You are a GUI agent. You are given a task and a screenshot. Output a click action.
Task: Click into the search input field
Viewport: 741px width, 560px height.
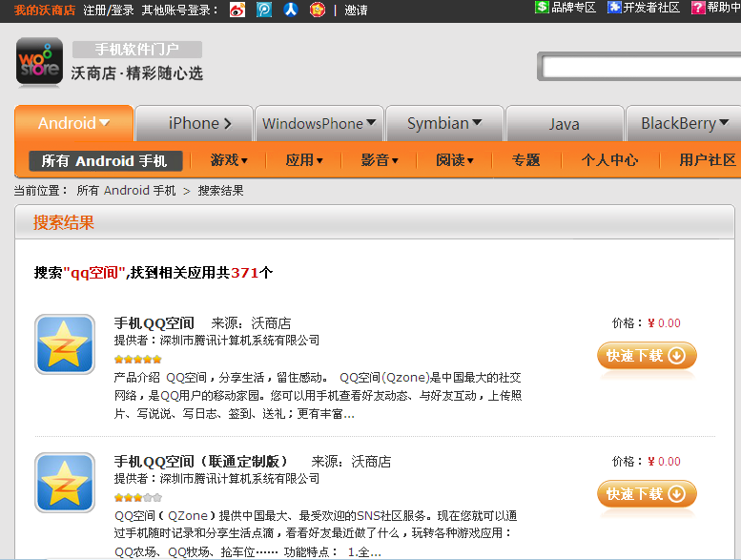coord(641,67)
